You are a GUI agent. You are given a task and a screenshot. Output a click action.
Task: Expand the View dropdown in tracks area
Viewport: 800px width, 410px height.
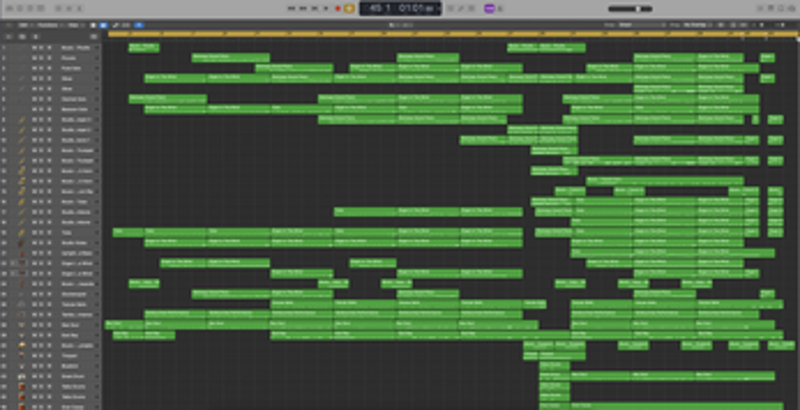75,24
